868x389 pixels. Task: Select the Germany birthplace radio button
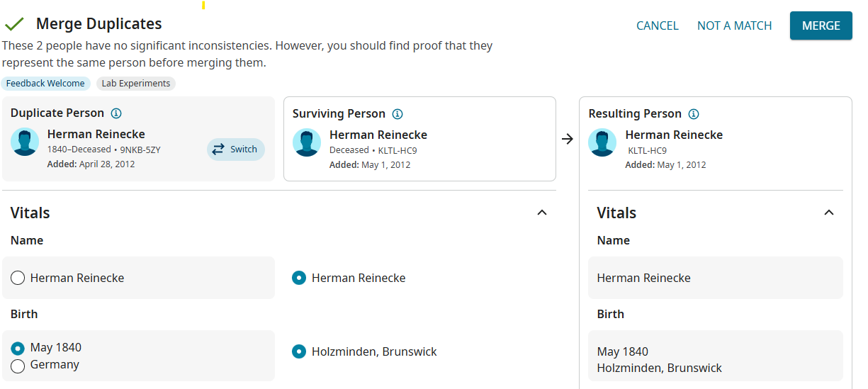(x=18, y=366)
